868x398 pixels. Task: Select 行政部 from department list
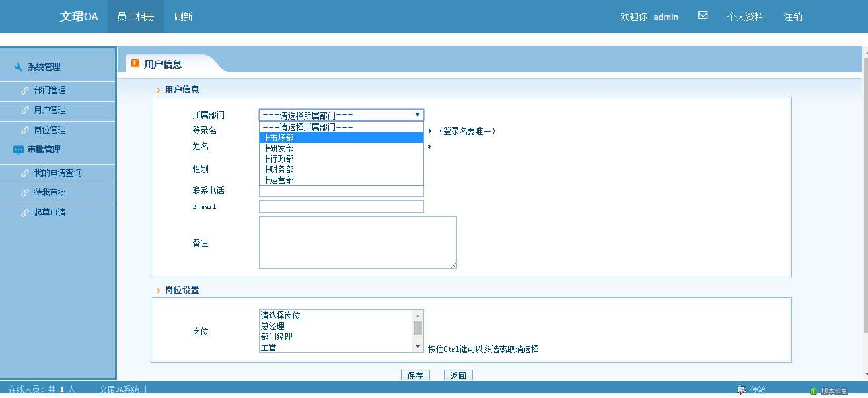tap(342, 159)
